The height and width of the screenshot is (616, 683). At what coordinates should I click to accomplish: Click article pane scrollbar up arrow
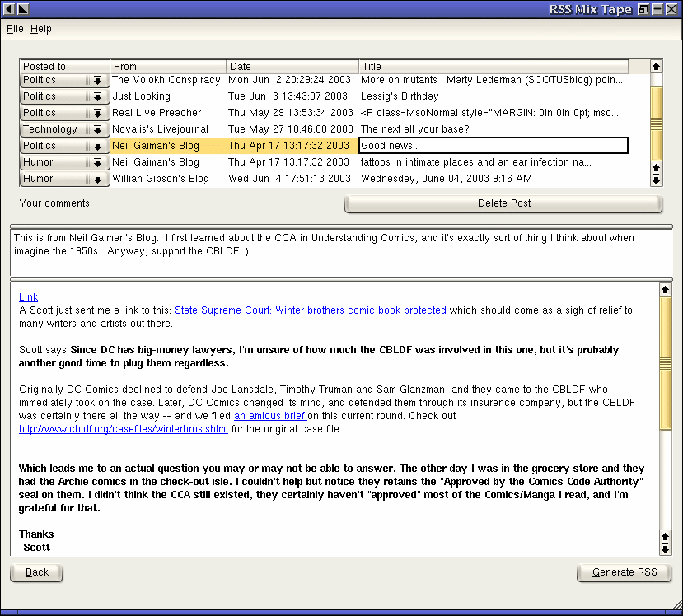pos(665,290)
